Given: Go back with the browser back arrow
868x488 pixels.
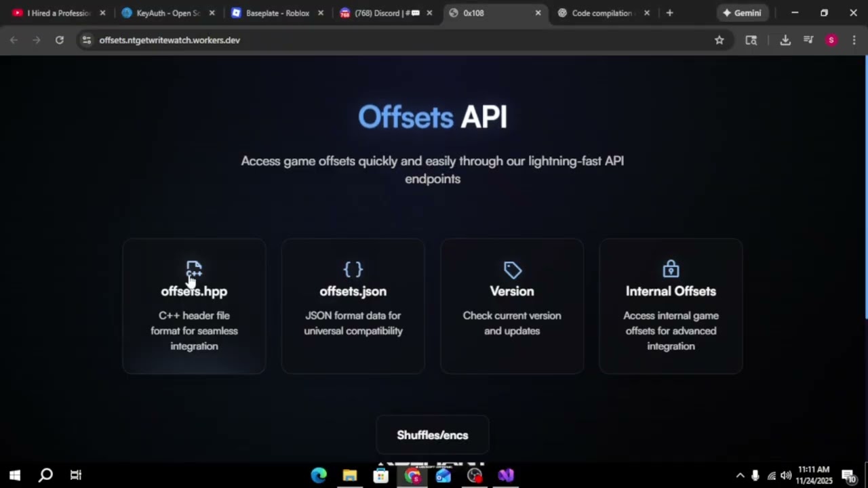Looking at the screenshot, I should pyautogui.click(x=14, y=40).
